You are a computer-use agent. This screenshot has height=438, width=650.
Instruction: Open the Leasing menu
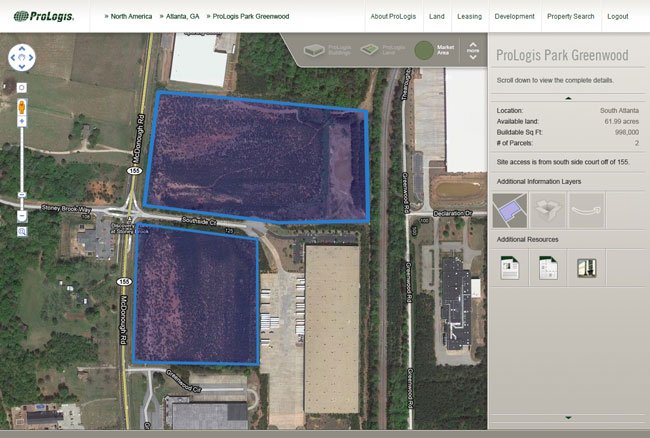(469, 17)
